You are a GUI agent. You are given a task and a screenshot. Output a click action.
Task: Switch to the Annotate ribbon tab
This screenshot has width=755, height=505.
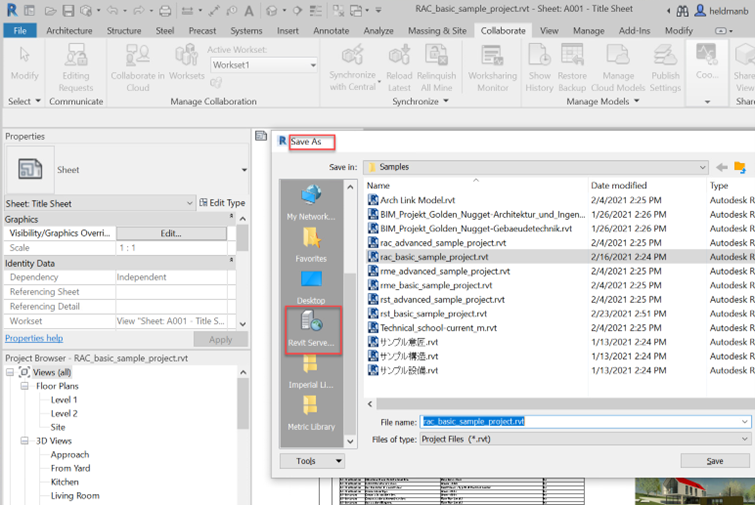tap(331, 31)
